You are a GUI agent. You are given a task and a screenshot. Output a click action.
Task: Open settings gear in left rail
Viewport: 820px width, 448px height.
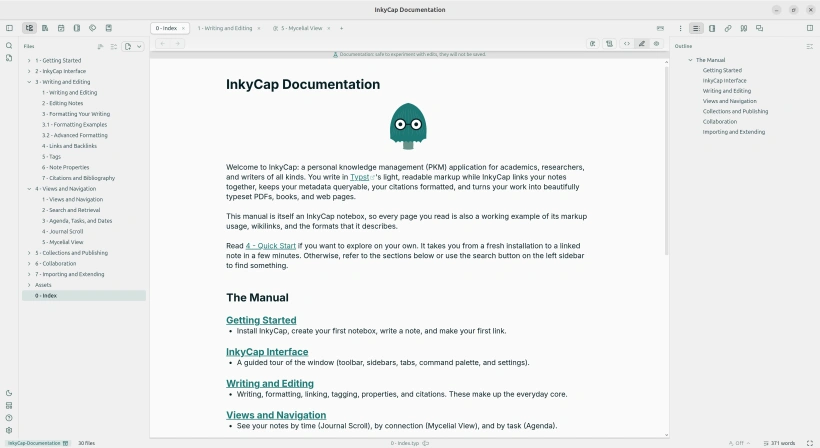click(9, 431)
